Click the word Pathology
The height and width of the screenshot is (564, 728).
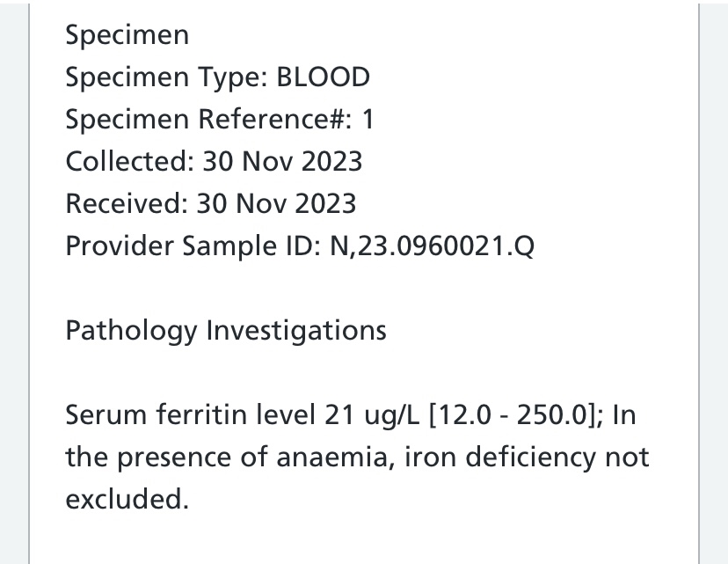[131, 330]
